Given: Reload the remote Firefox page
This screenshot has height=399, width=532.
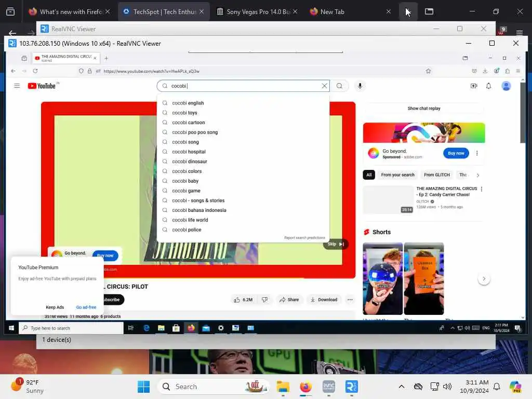Looking at the screenshot, I should point(35,71).
